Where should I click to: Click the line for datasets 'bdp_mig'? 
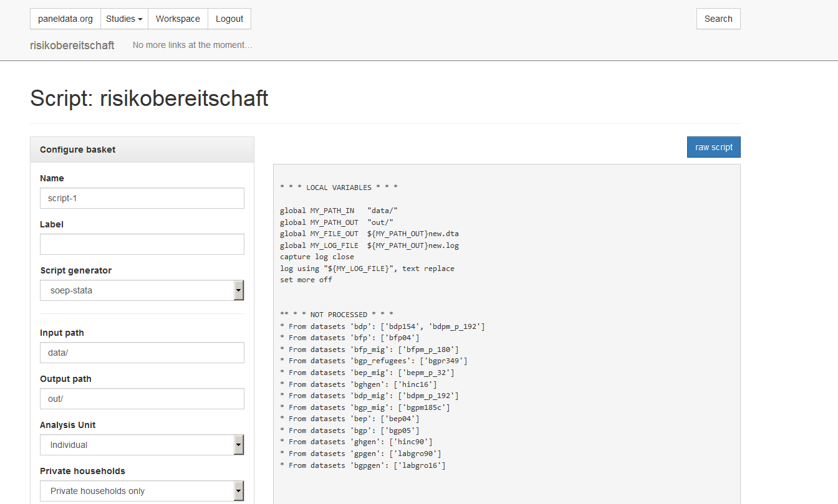[369, 396]
